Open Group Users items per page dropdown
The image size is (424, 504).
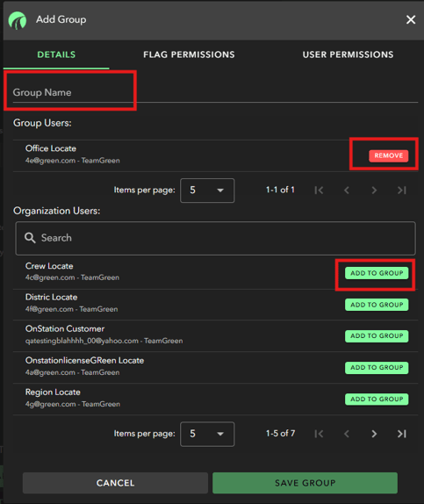click(x=207, y=191)
